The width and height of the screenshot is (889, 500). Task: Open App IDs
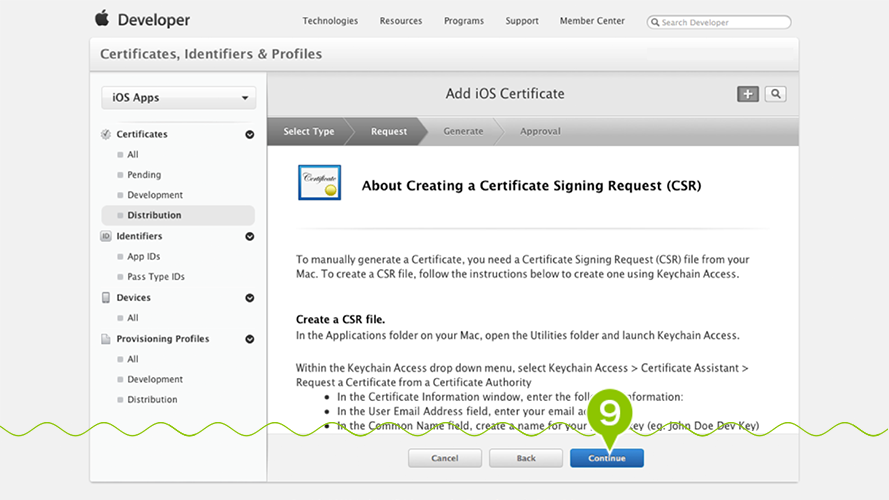(143, 257)
